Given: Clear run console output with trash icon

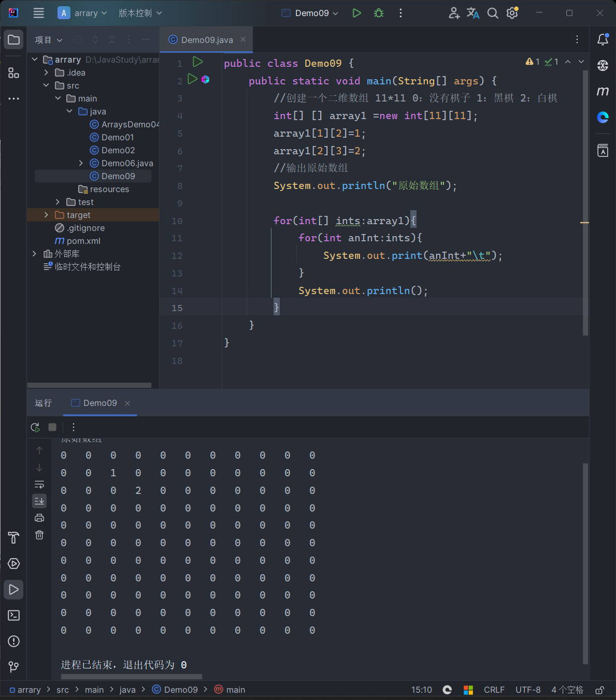Looking at the screenshot, I should pyautogui.click(x=39, y=535).
